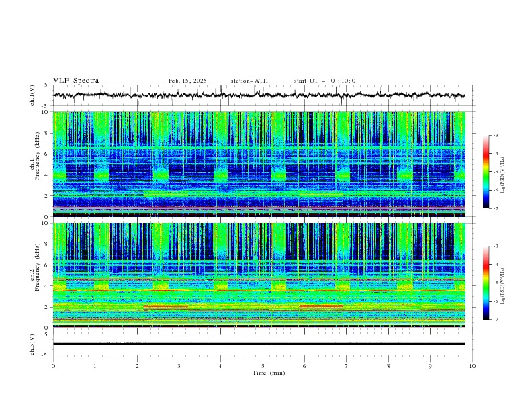The width and height of the screenshot is (532, 411).
Task: Click the "ch.3(V)" axis label
Action: click(x=32, y=345)
